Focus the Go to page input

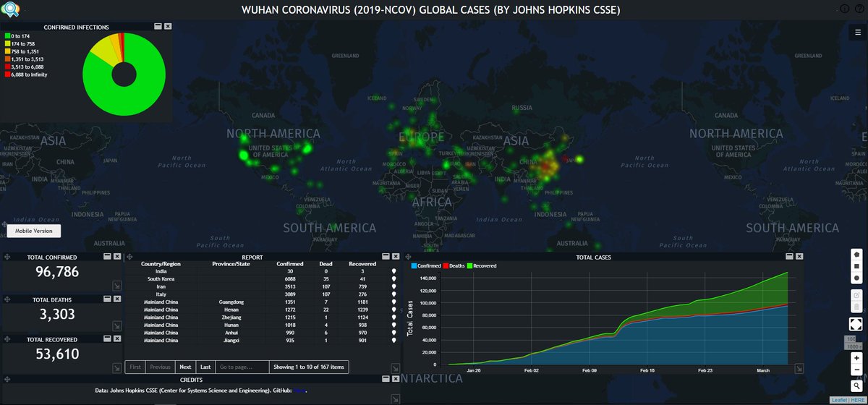(x=241, y=367)
